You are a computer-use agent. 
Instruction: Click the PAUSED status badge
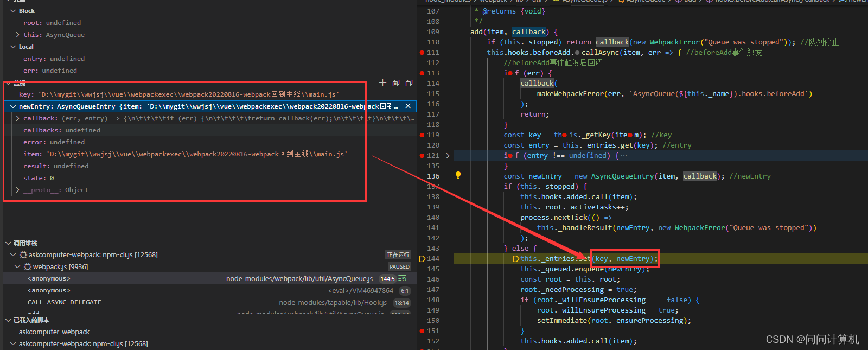tap(399, 266)
